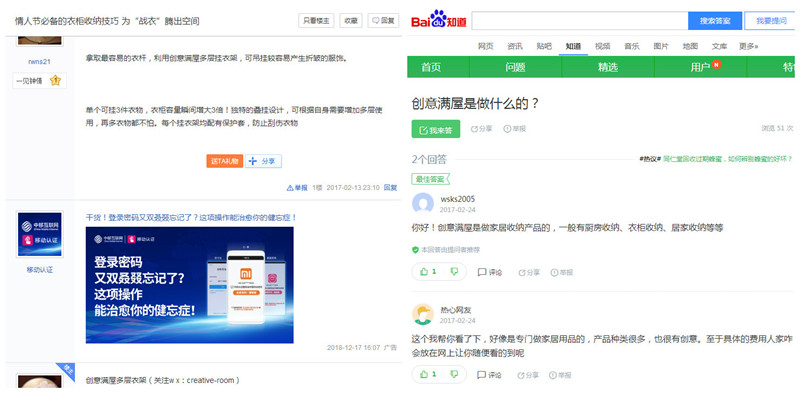
Task: Open the 图片 navigation link
Action: pyautogui.click(x=661, y=46)
